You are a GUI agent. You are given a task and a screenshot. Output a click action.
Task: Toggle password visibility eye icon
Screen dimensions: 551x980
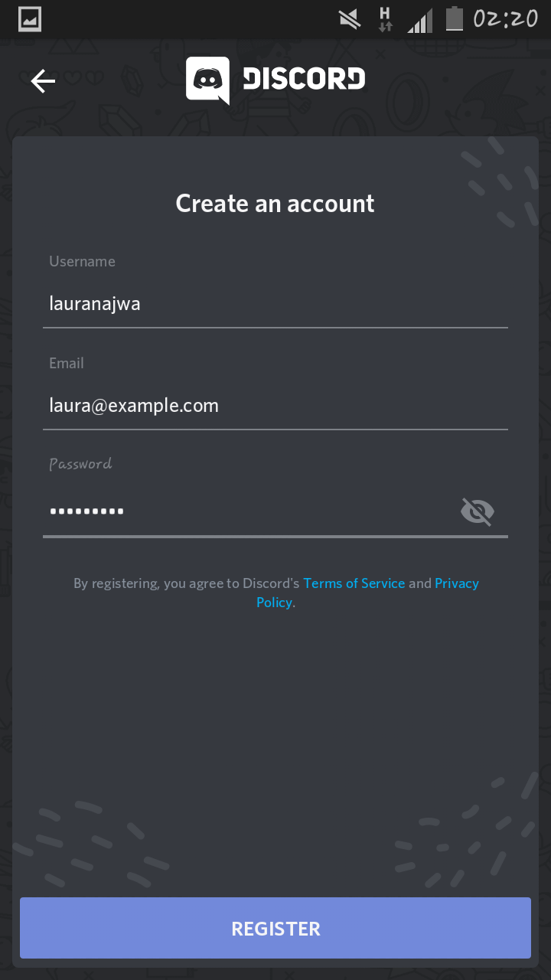(x=478, y=511)
